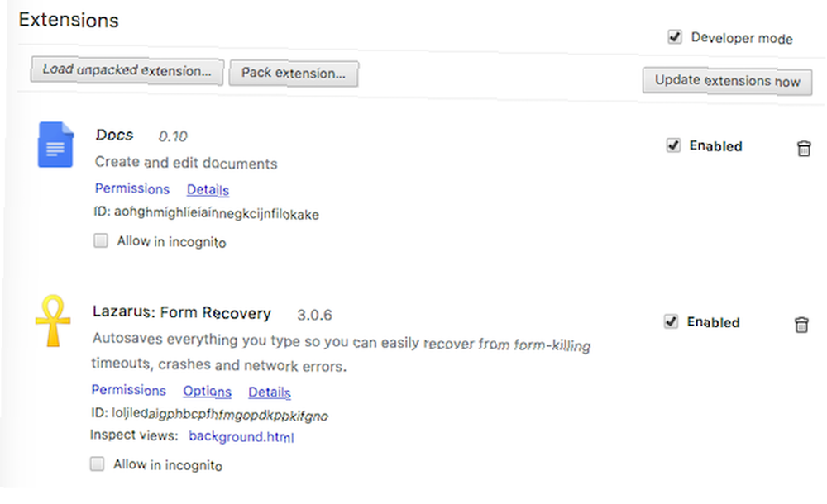The width and height of the screenshot is (827, 504).
Task: Uncheck Enabled for Docs extension
Action: (x=673, y=145)
